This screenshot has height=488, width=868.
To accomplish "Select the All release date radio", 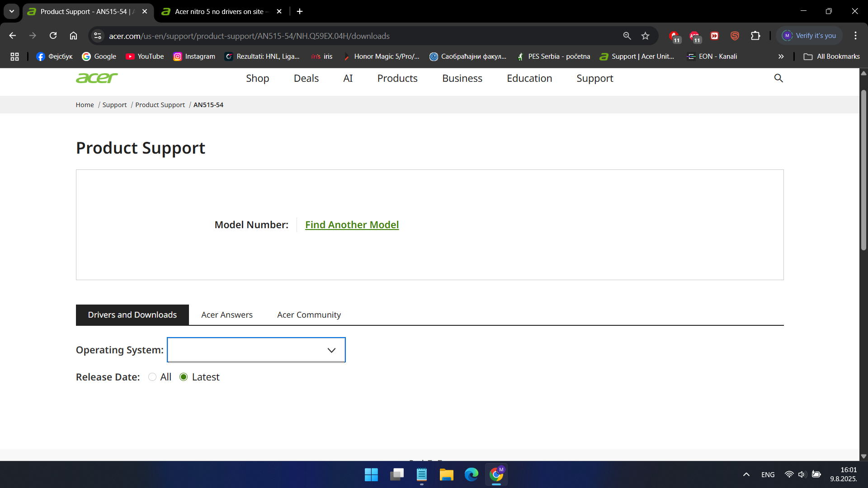I will pyautogui.click(x=152, y=377).
